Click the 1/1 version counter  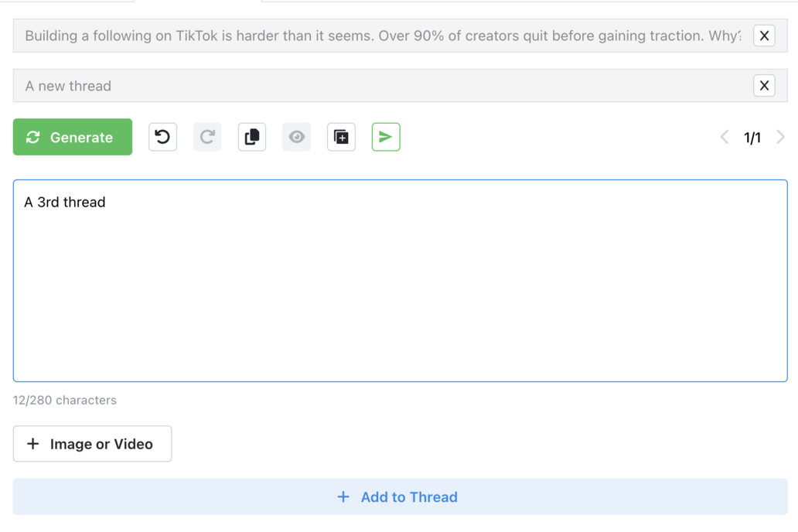(x=752, y=138)
